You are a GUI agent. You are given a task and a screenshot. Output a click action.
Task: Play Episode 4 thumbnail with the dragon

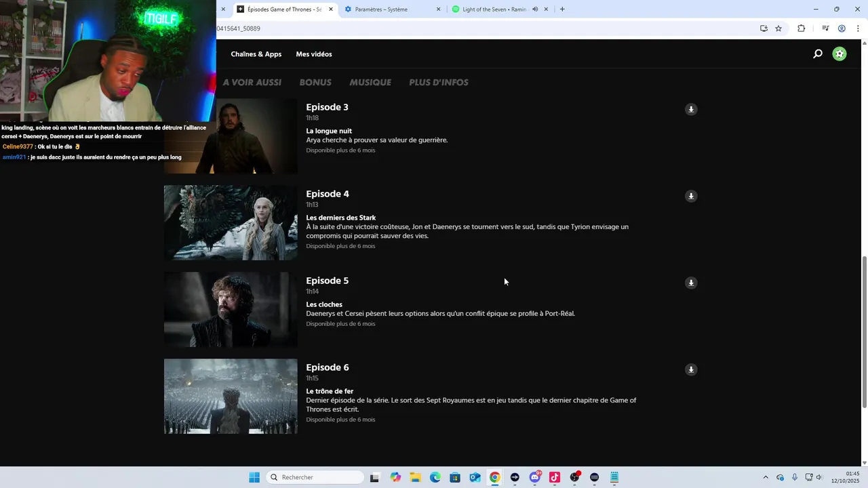coord(231,223)
